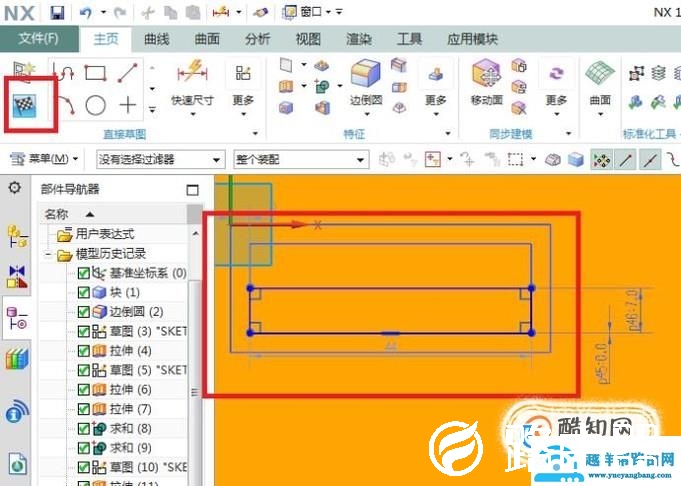Uncheck the 草图 (5) checkbox
Image resolution: width=681 pixels, height=486 pixels.
83,370
